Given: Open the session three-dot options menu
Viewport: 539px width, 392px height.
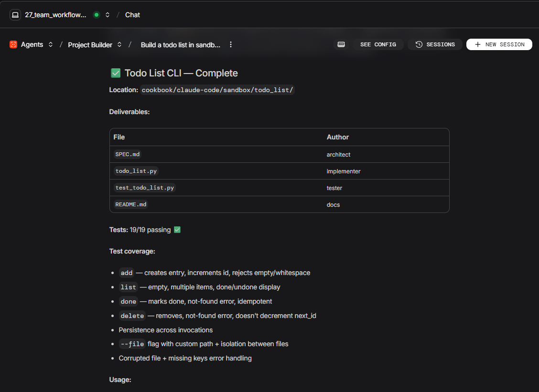Looking at the screenshot, I should click(231, 45).
